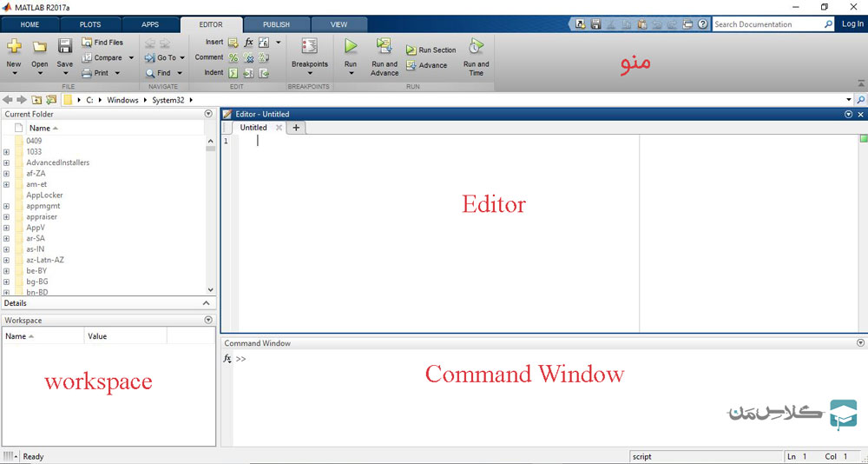Click the Open folder icon
The width and height of the screenshot is (868, 464).
click(x=39, y=47)
